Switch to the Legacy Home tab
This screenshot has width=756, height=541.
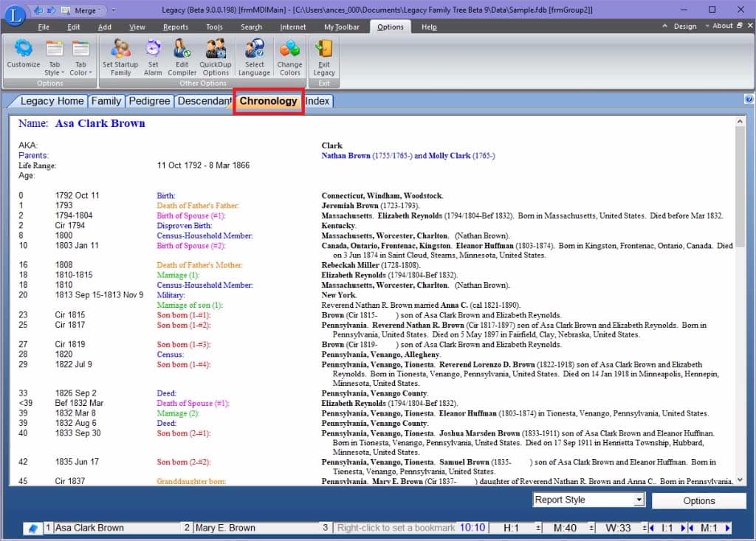pyautogui.click(x=52, y=101)
